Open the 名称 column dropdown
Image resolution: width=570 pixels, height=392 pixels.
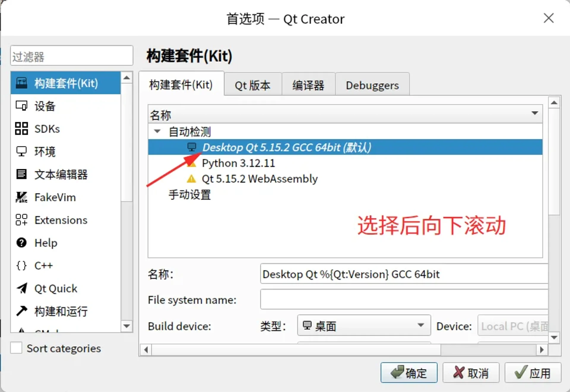click(535, 113)
